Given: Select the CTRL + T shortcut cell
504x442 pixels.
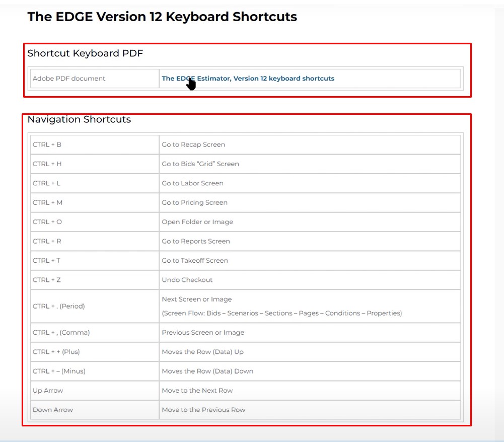Looking at the screenshot, I should [x=46, y=261].
